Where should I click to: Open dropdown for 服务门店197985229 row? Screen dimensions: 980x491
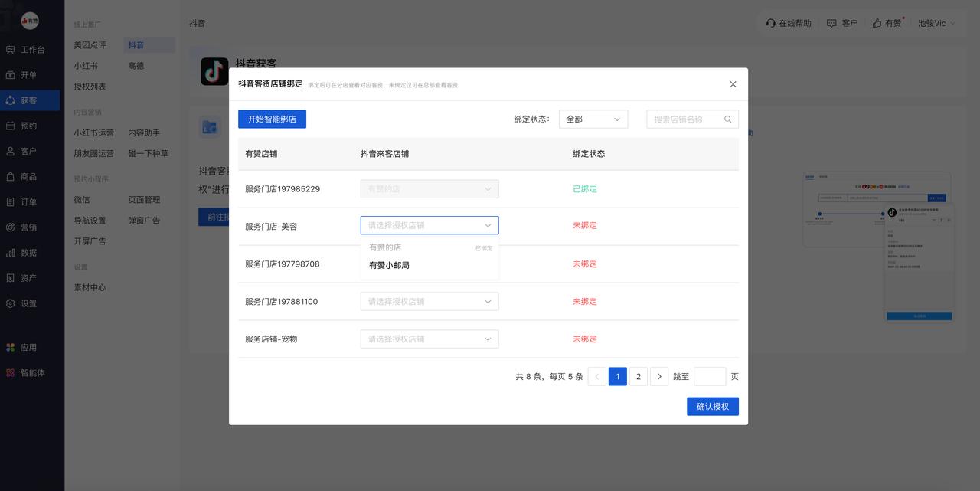click(430, 188)
